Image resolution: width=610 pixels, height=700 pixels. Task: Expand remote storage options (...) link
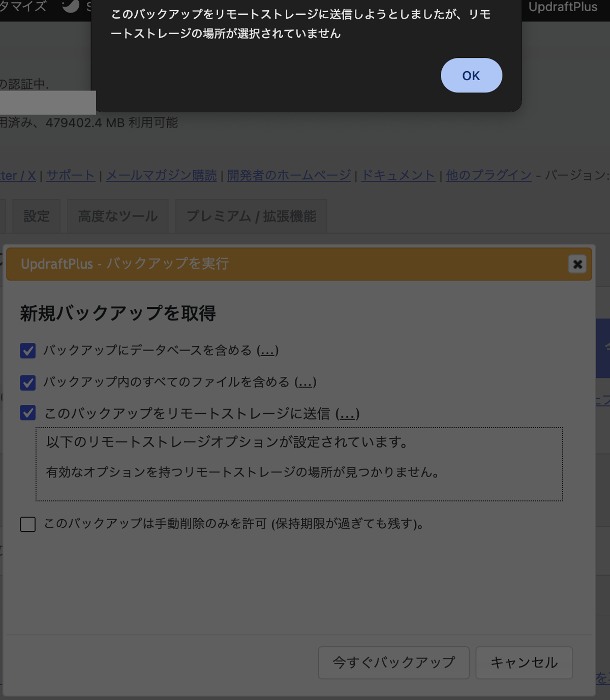(348, 413)
